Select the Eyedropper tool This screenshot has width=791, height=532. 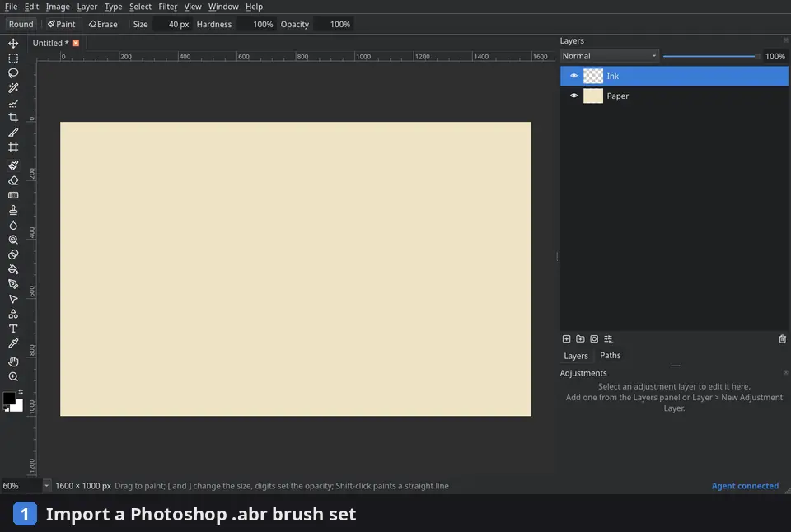[x=13, y=343]
